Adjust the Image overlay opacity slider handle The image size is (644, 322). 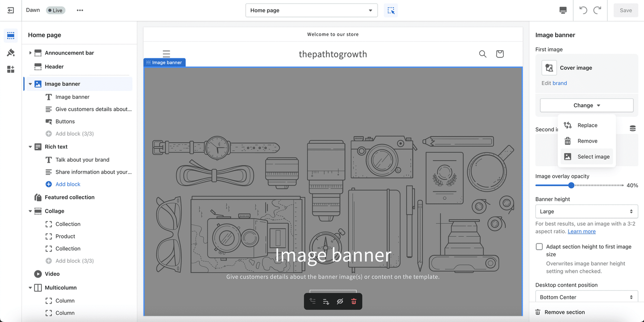[x=571, y=185]
